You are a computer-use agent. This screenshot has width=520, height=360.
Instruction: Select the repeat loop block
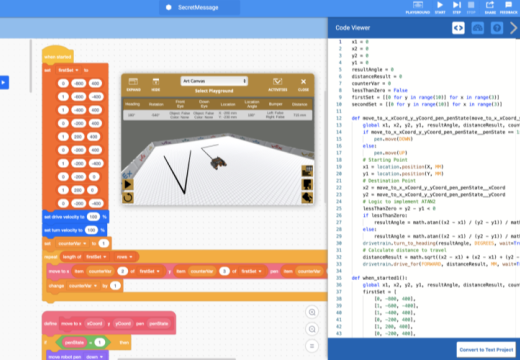(51, 257)
